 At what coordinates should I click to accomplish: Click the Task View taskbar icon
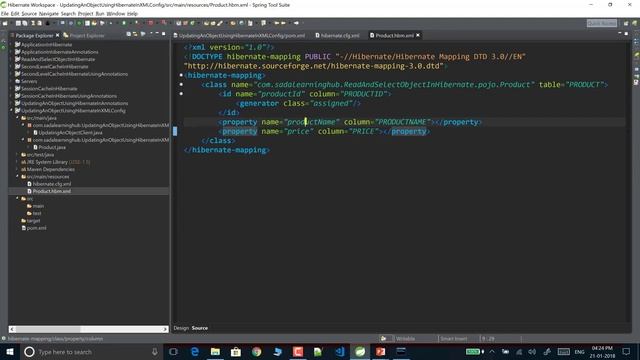click(173, 352)
